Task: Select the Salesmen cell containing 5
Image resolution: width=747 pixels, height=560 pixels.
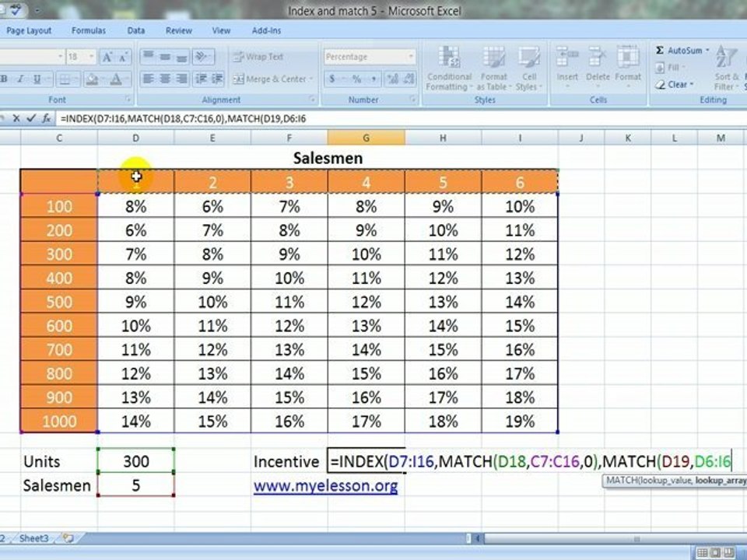Action: (135, 485)
